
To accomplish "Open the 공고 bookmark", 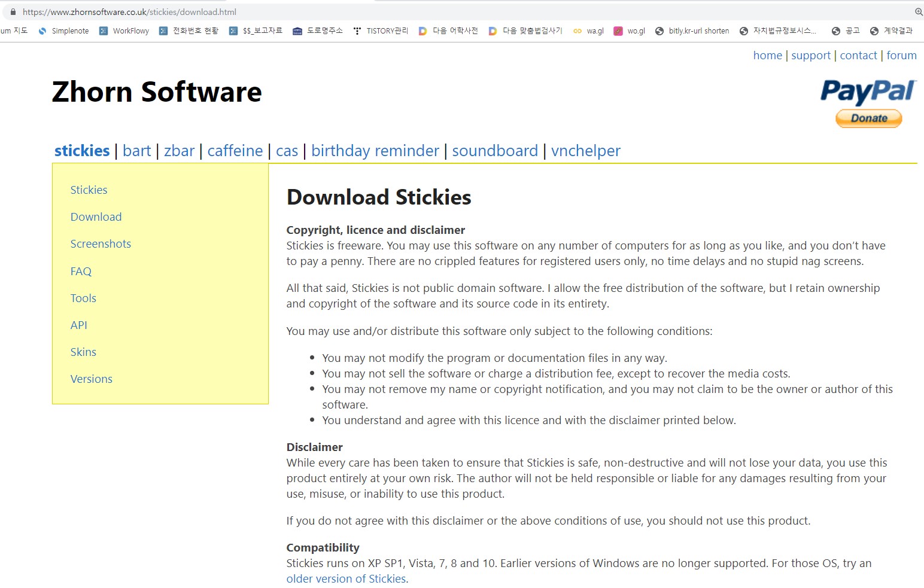I will [846, 31].
